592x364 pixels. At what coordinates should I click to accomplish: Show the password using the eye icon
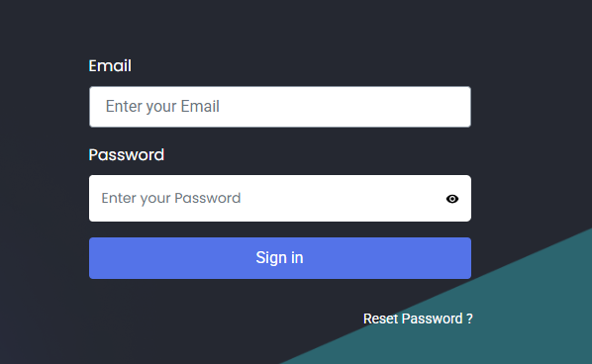(x=452, y=199)
